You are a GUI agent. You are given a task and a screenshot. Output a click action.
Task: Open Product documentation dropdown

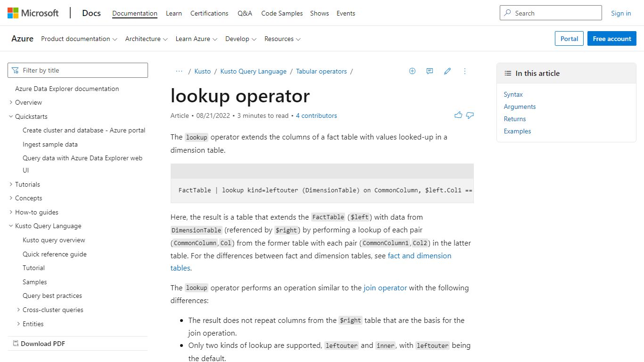coord(79,39)
